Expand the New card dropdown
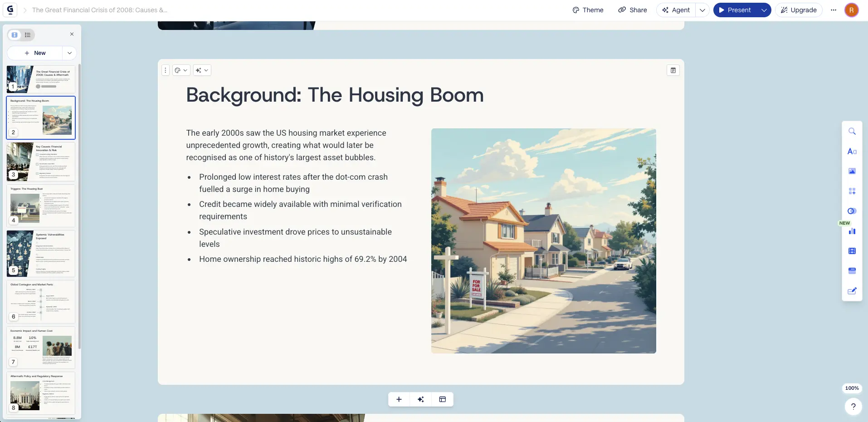 pos(69,53)
